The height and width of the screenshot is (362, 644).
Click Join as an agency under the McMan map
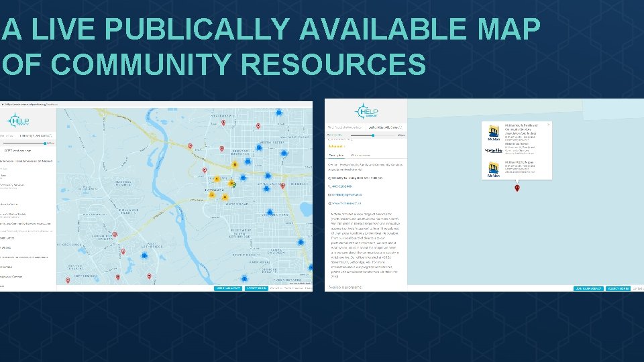click(x=588, y=288)
